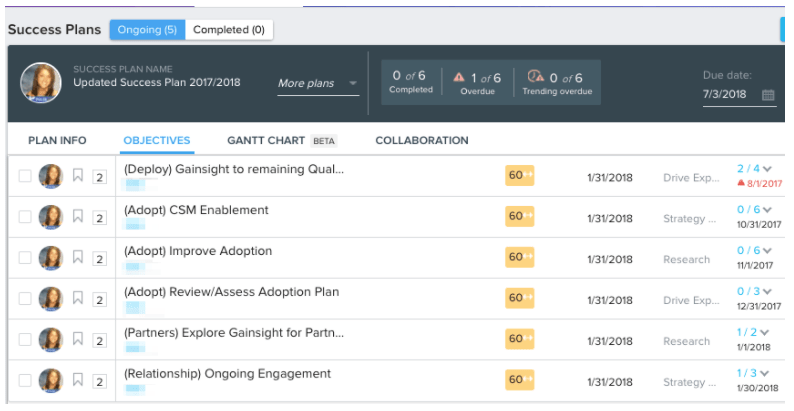Expand the 0/3 tasks chevron for Review/Assess row
This screenshot has height=411, width=794.
pyautogui.click(x=767, y=292)
